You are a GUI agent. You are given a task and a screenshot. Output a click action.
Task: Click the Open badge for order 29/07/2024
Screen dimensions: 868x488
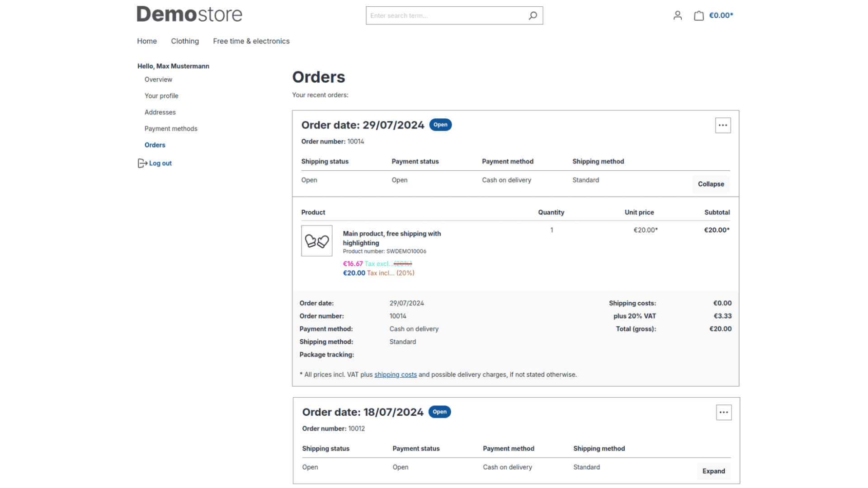point(440,125)
